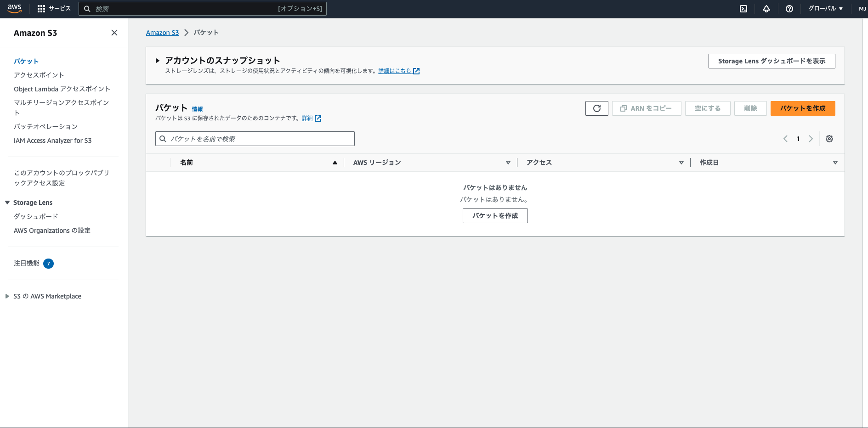Screen dimensions: 868x428
Task: Click page number 1 in pagination
Action: (798, 139)
